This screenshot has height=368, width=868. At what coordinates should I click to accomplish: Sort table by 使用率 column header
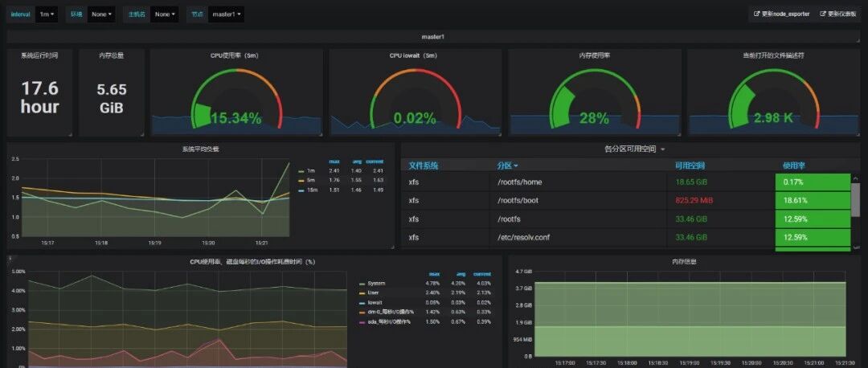tap(793, 166)
